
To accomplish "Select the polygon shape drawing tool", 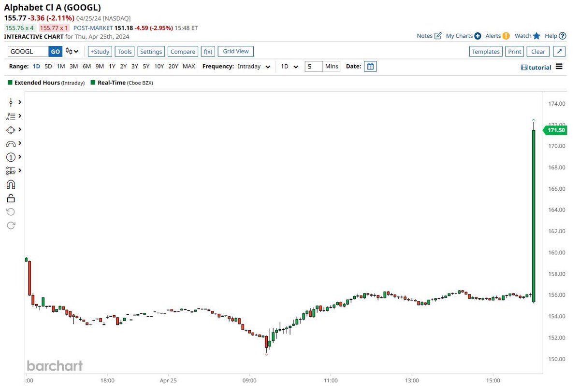I will (x=11, y=130).
